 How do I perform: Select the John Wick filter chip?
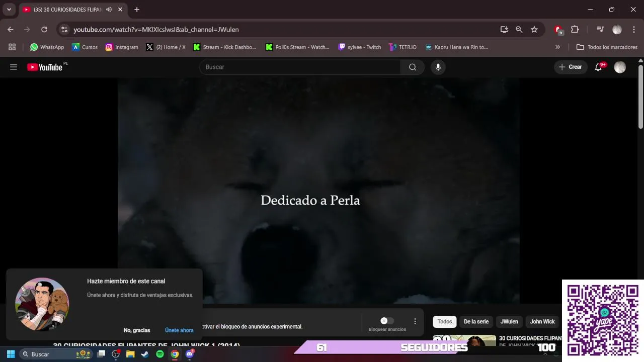(x=542, y=322)
